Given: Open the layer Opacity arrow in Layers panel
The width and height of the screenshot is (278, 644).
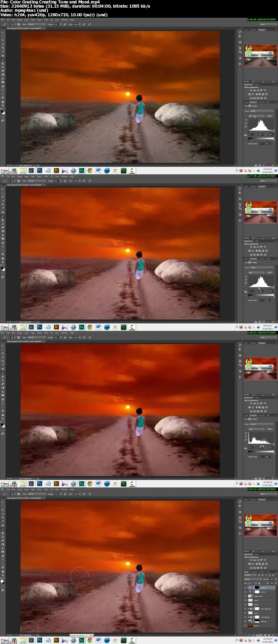Looking at the screenshot, I should pyautogui.click(x=276, y=579).
